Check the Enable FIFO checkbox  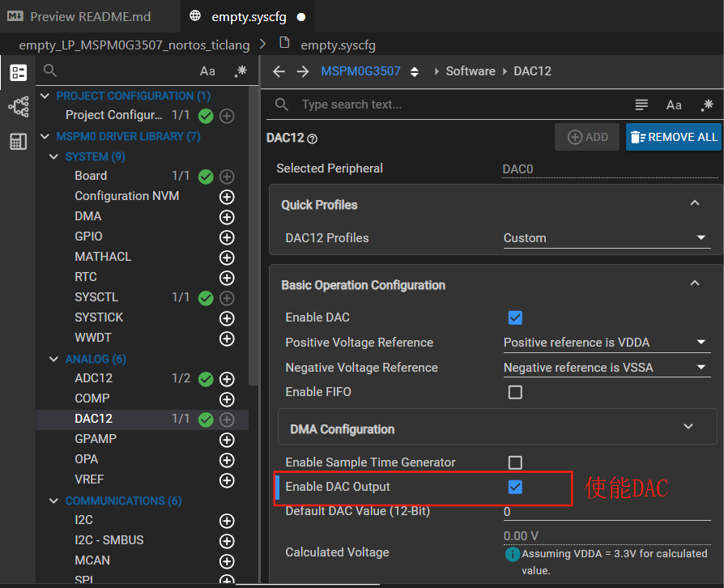(515, 392)
